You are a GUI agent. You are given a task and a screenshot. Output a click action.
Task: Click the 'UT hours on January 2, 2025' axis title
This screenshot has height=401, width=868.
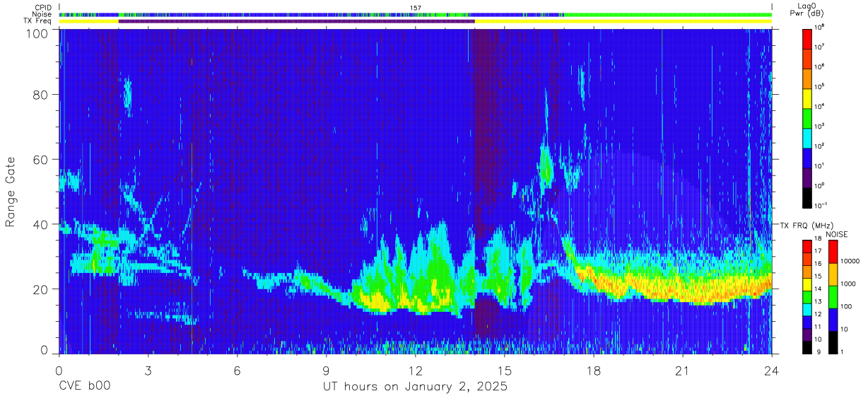[415, 388]
